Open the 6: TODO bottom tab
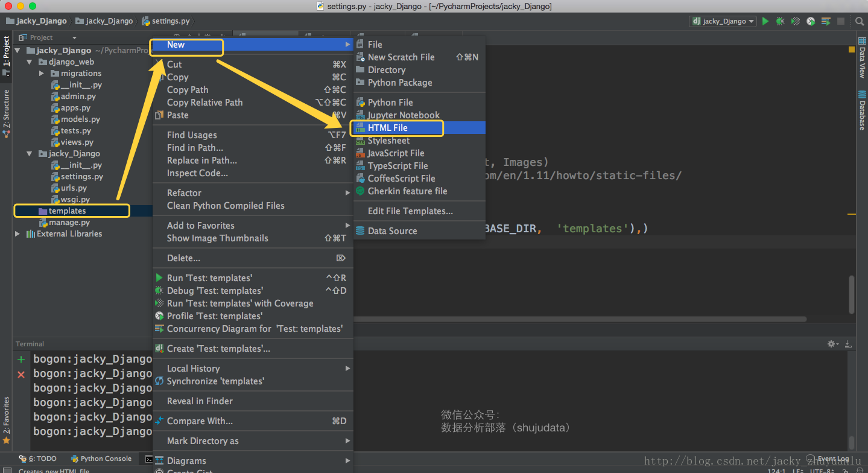This screenshot has width=868, height=473. tap(38, 459)
